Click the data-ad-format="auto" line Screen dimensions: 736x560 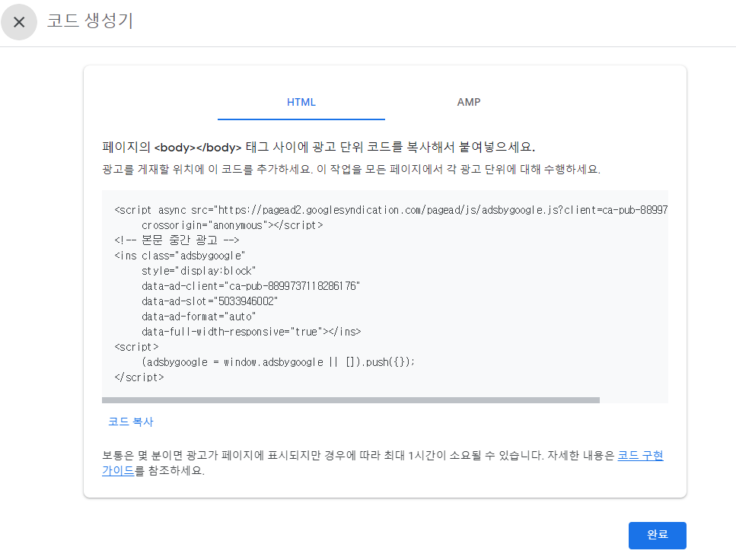coord(199,317)
